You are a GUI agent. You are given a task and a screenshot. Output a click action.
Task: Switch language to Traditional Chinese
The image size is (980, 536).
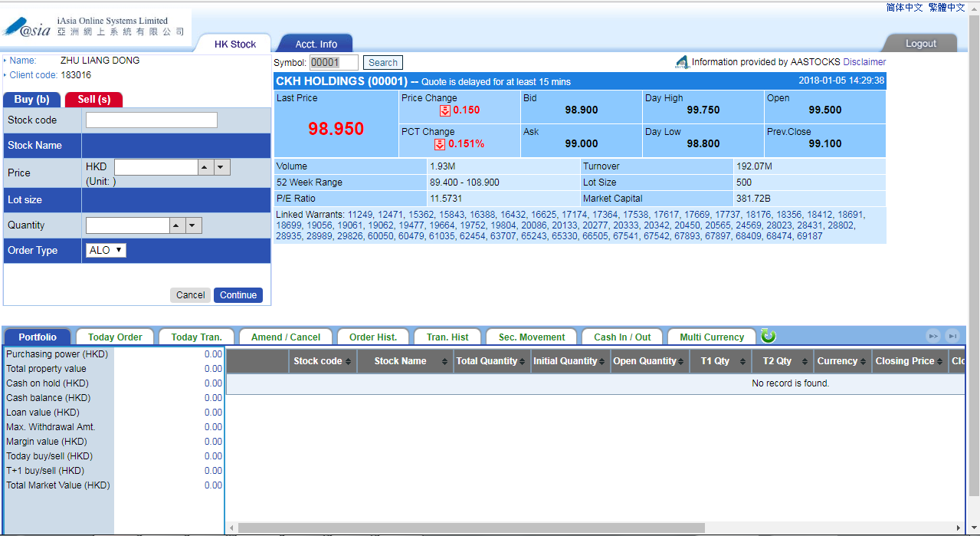pos(946,7)
